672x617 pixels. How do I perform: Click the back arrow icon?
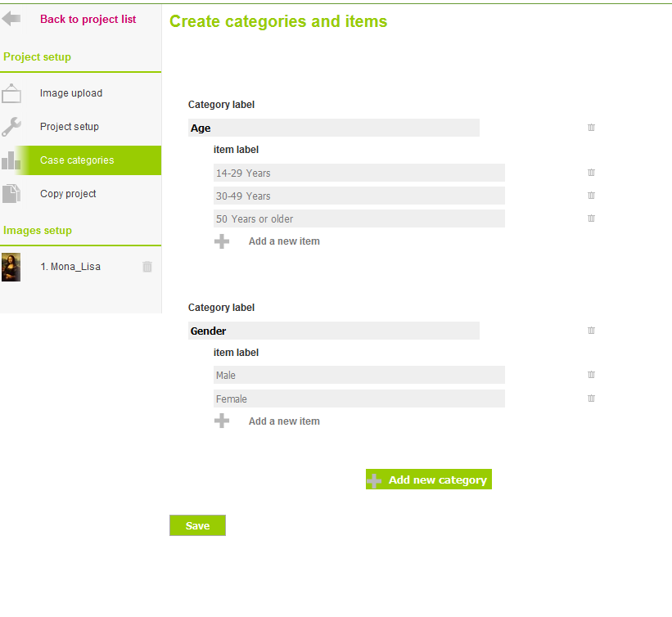(x=11, y=19)
